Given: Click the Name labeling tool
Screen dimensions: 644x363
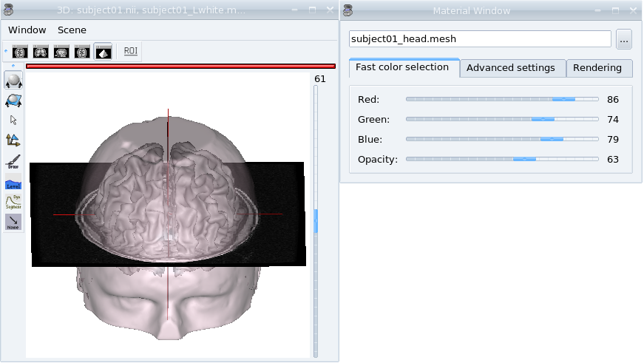Looking at the screenshot, I should (13, 223).
